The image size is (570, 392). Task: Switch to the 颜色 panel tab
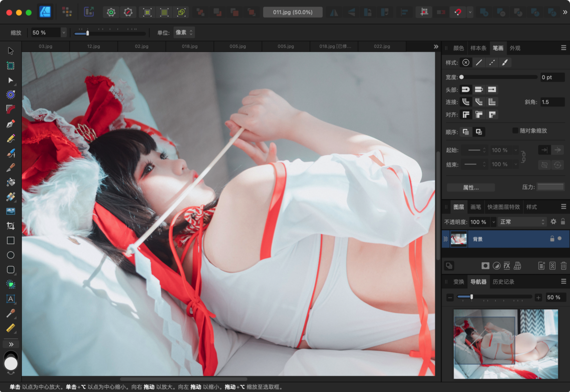pos(458,48)
